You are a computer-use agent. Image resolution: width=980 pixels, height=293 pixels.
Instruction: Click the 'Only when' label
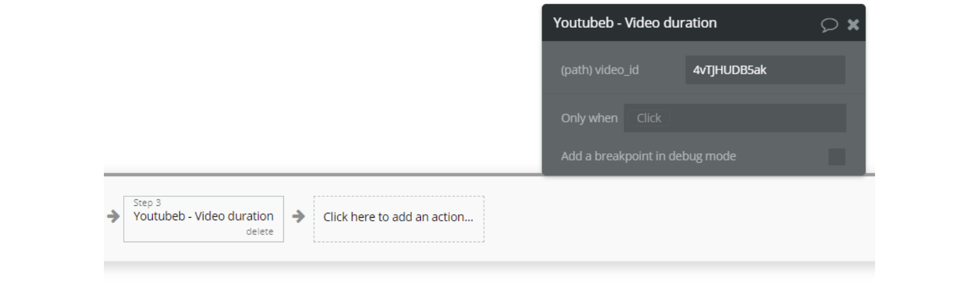[x=589, y=118]
